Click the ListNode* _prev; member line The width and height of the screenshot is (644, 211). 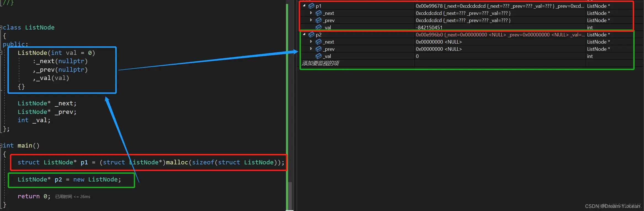click(x=47, y=112)
